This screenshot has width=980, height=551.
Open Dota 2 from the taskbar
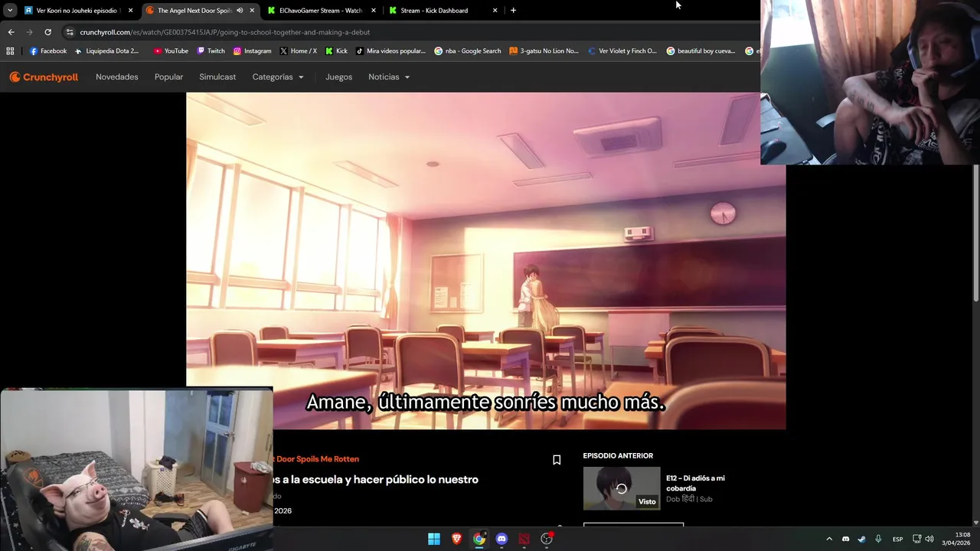pos(524,539)
